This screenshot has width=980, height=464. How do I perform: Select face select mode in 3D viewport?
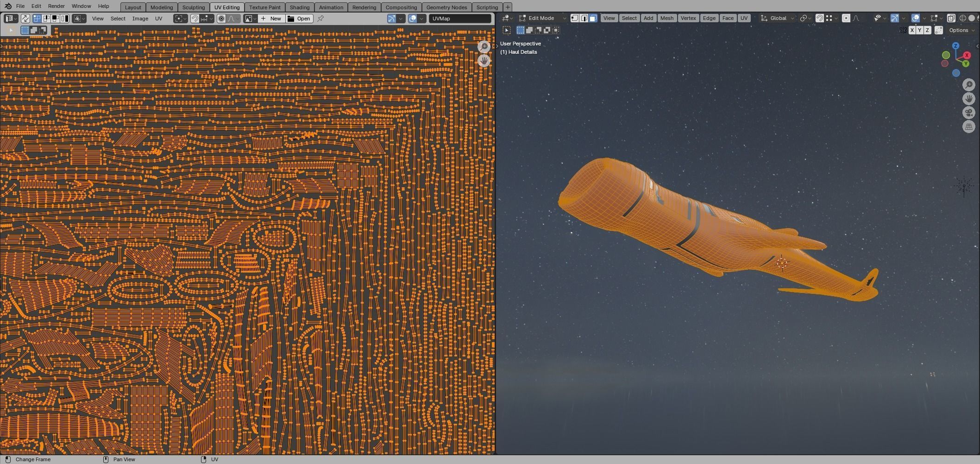593,18
